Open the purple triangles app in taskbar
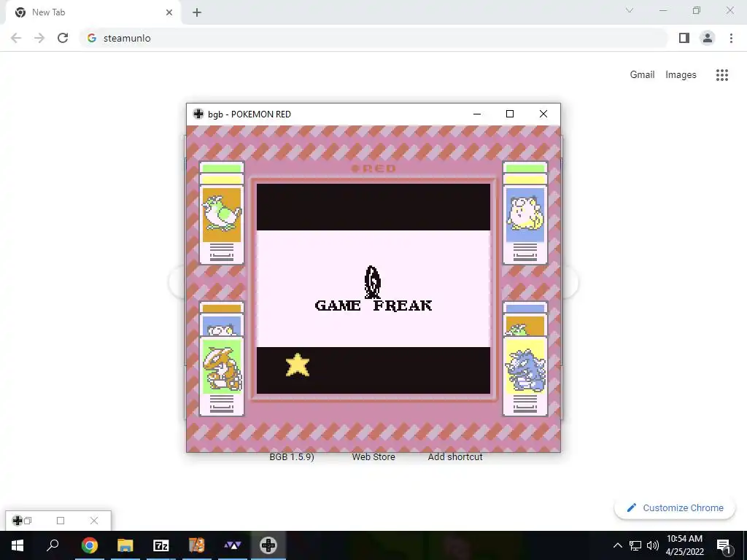The image size is (747, 560). click(x=233, y=545)
